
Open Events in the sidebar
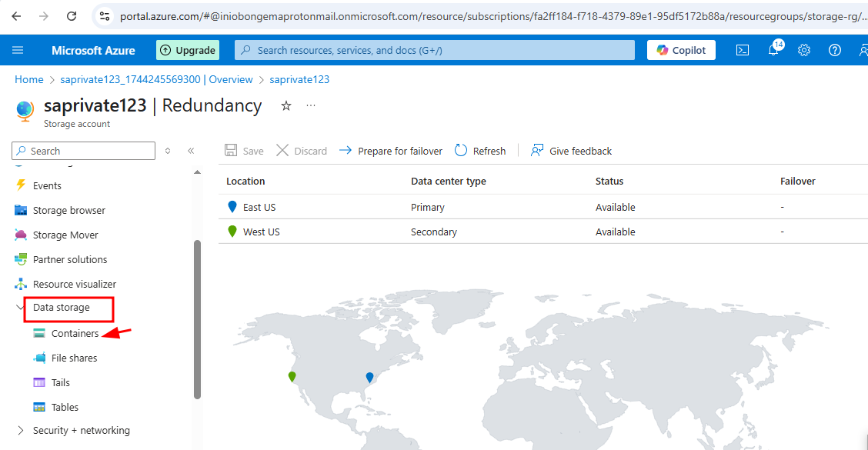tap(47, 186)
